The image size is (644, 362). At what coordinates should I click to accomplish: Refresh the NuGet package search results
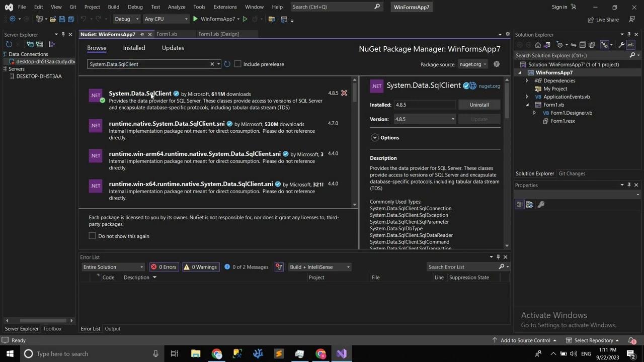[227, 64]
